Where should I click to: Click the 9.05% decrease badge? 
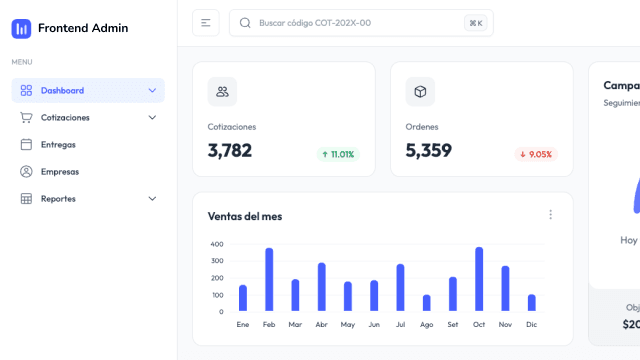pos(536,154)
